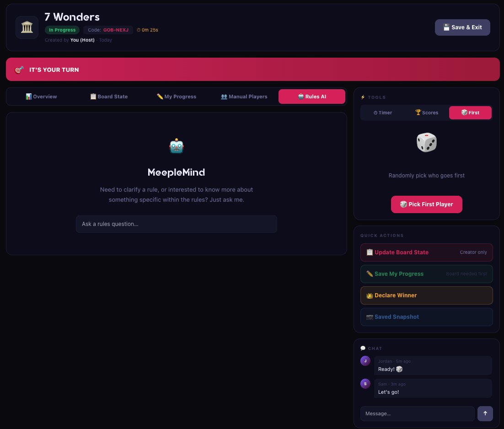This screenshot has width=504, height=429.
Task: Focus the chat Message input field
Action: pos(417,413)
